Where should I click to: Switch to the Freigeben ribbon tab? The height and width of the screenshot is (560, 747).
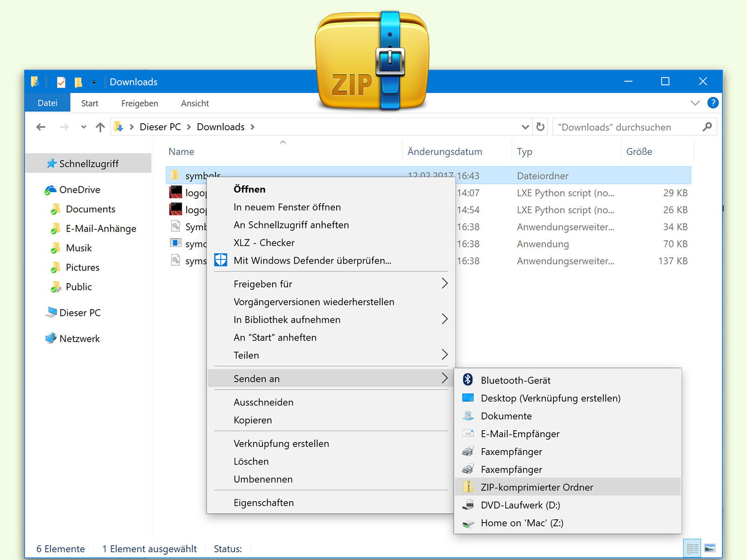tap(140, 103)
